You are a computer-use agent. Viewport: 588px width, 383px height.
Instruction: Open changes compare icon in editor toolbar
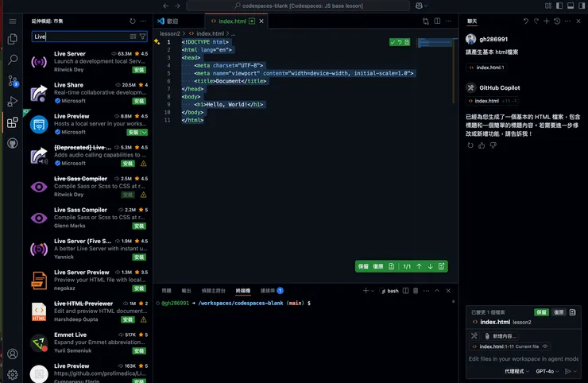pos(426,21)
